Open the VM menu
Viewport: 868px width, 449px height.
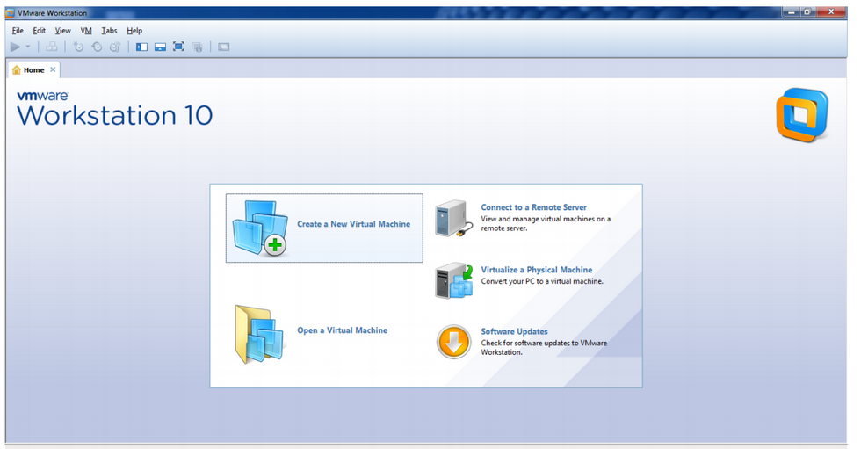(86, 31)
